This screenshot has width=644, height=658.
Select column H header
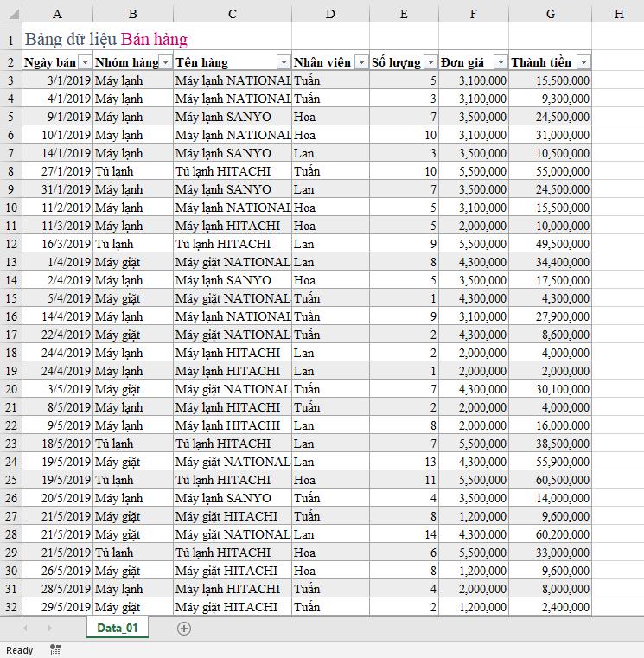(x=619, y=15)
